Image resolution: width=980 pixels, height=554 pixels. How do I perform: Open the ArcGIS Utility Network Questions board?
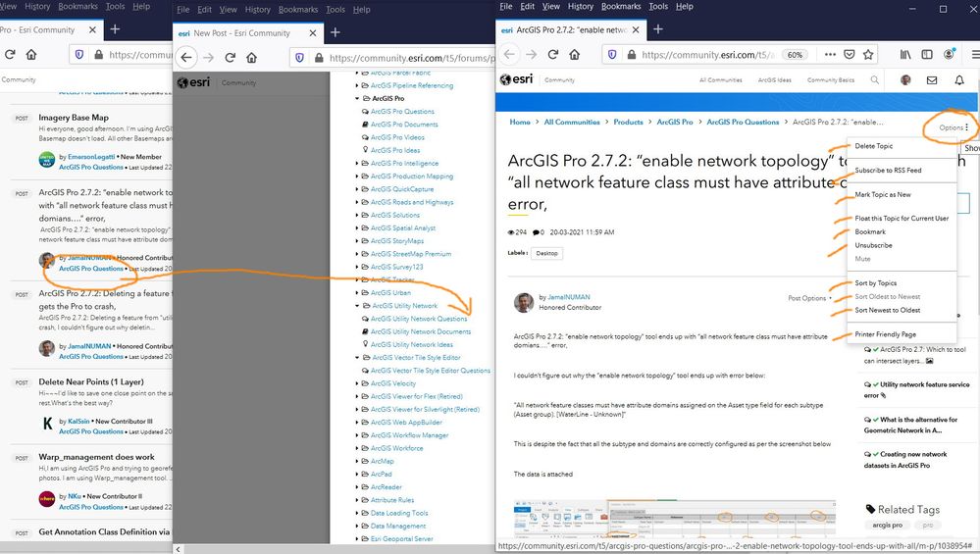418,319
